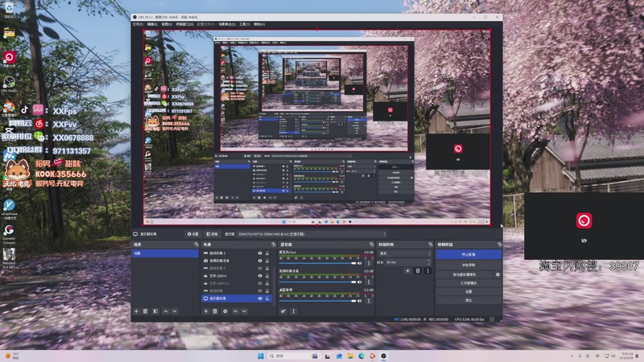Select the 场景 item in Scenes list

point(165,253)
